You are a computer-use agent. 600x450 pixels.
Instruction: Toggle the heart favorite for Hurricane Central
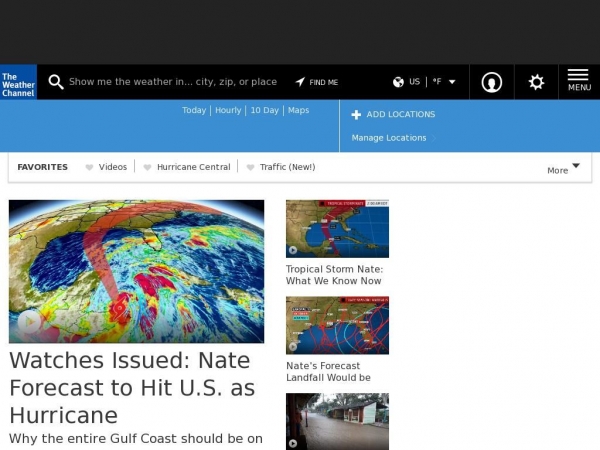click(x=147, y=167)
